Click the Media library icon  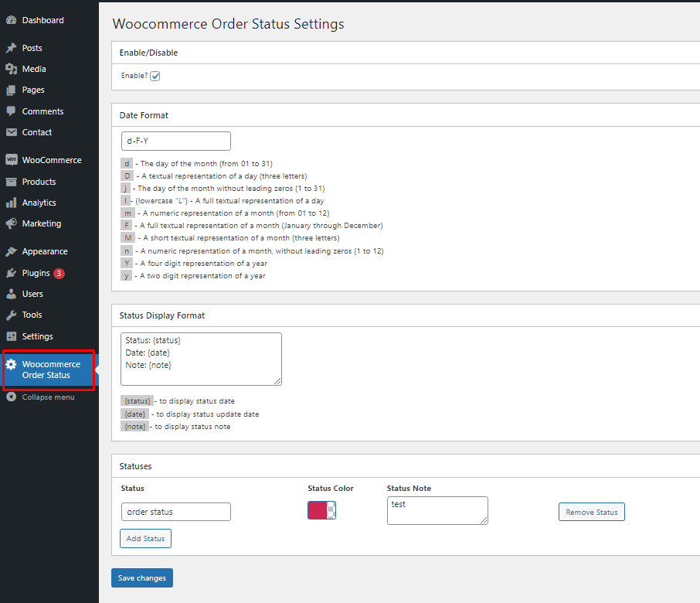click(11, 69)
